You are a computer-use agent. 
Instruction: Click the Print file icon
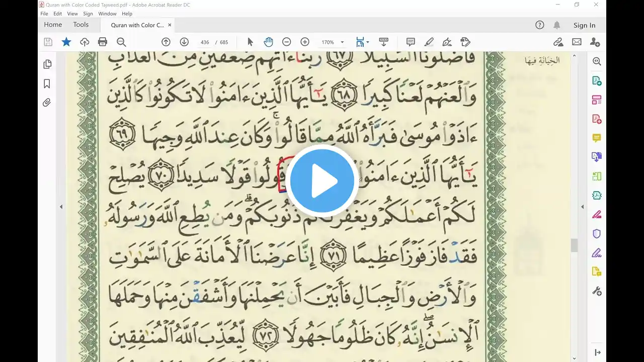(x=103, y=42)
